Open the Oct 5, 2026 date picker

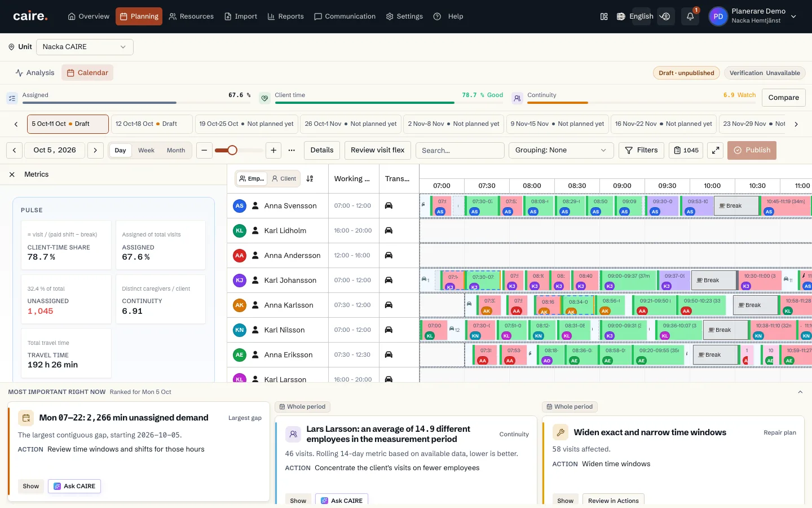pyautogui.click(x=55, y=150)
